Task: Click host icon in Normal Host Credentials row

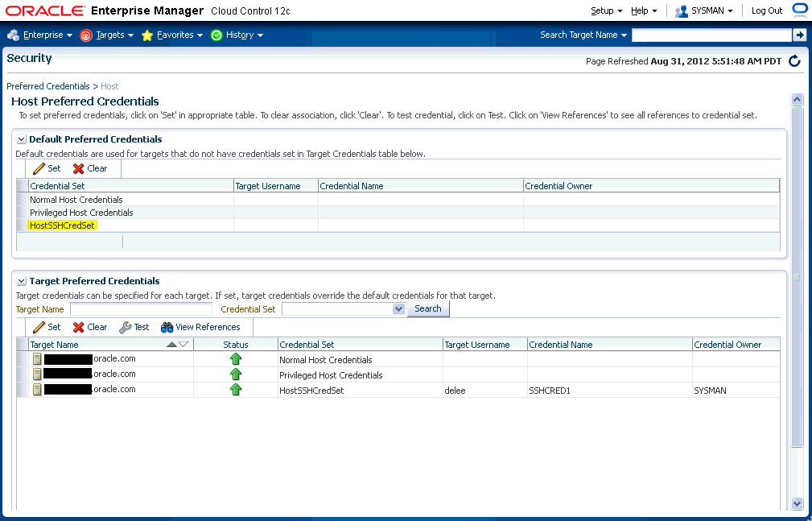Action: click(x=37, y=358)
